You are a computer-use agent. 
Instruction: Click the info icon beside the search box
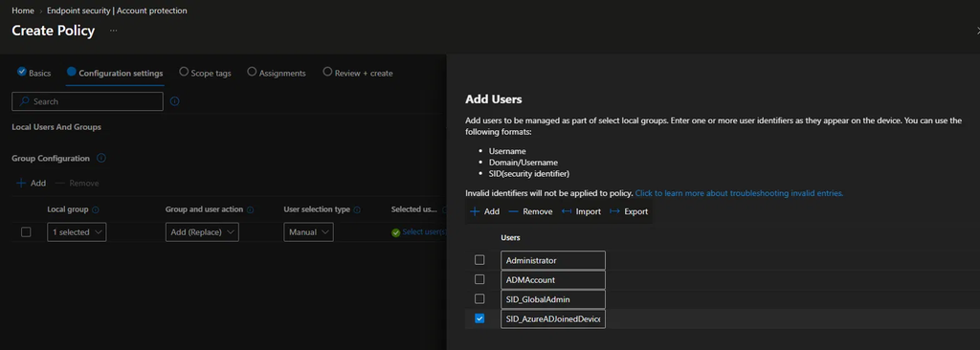175,101
